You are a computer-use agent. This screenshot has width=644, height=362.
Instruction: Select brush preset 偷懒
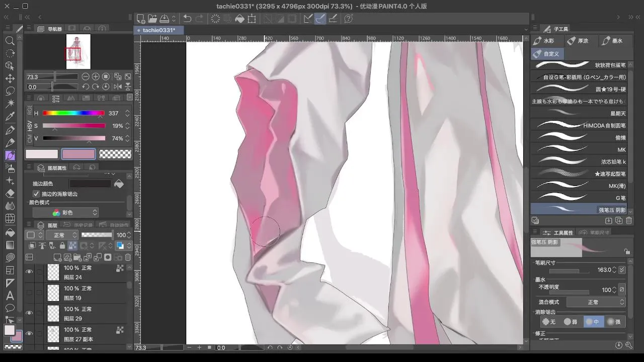(x=580, y=137)
